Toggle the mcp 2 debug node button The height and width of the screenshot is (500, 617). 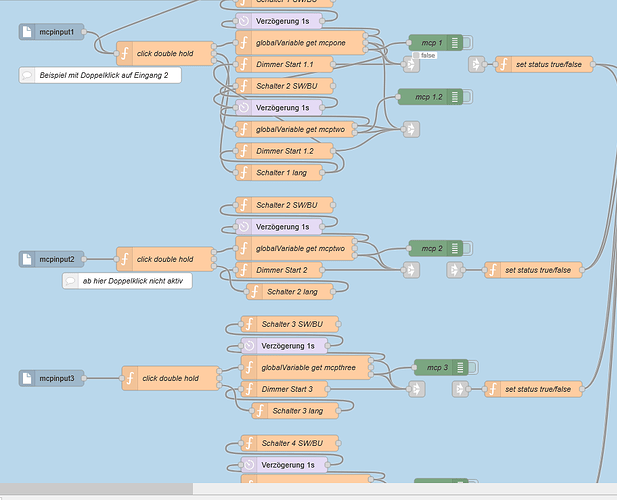[467, 249]
